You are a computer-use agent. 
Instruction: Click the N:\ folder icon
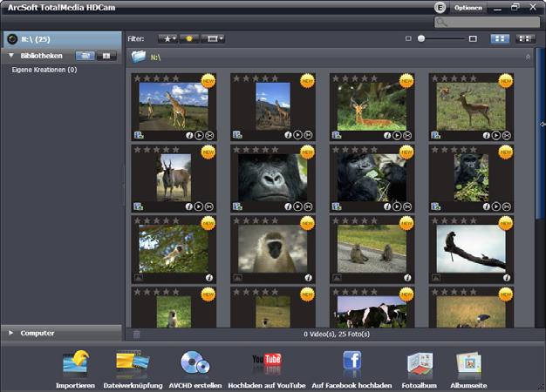pyautogui.click(x=138, y=57)
